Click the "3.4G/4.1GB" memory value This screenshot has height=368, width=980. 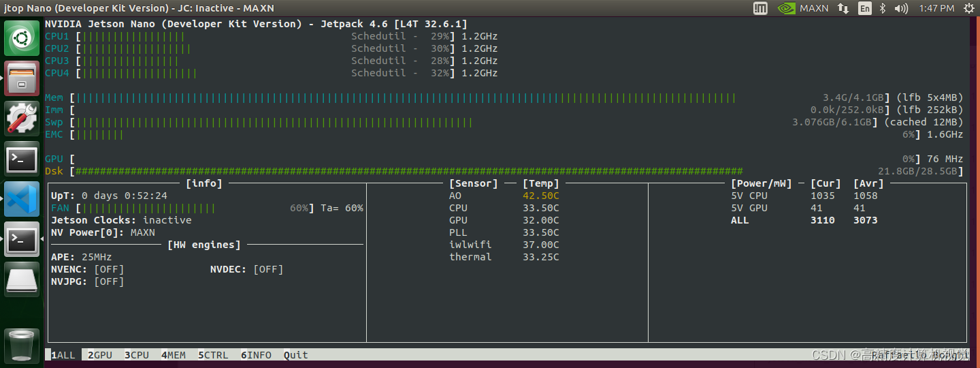point(853,97)
